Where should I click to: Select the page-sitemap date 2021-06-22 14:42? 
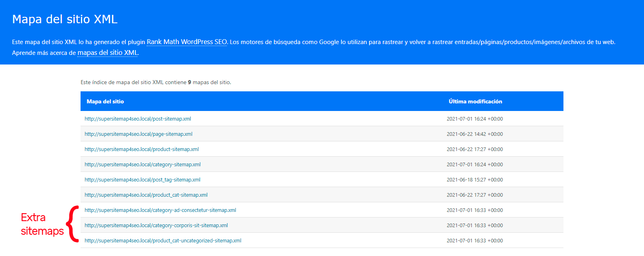475,134
